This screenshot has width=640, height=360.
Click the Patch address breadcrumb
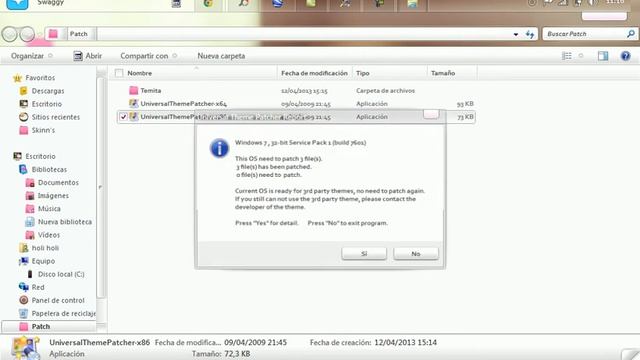pyautogui.click(x=79, y=34)
